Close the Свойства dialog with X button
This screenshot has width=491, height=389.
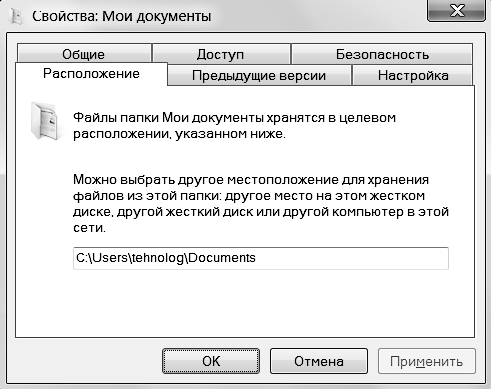coord(456,11)
